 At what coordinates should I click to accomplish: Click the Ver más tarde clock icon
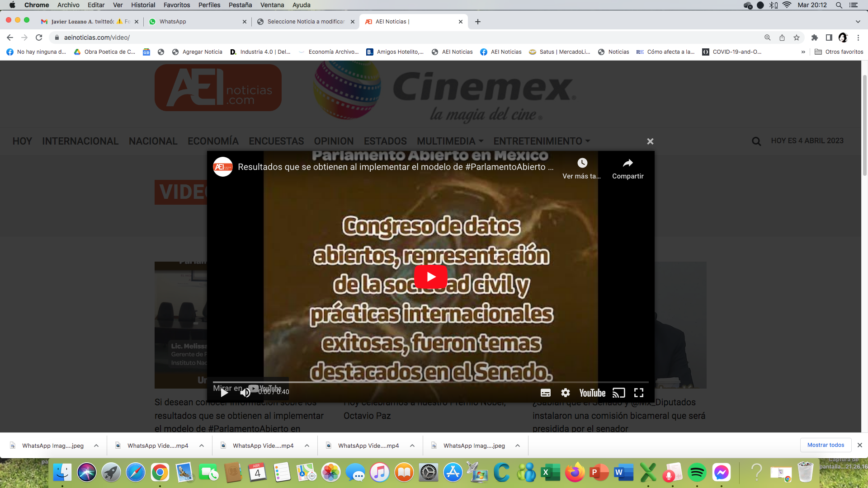(582, 163)
